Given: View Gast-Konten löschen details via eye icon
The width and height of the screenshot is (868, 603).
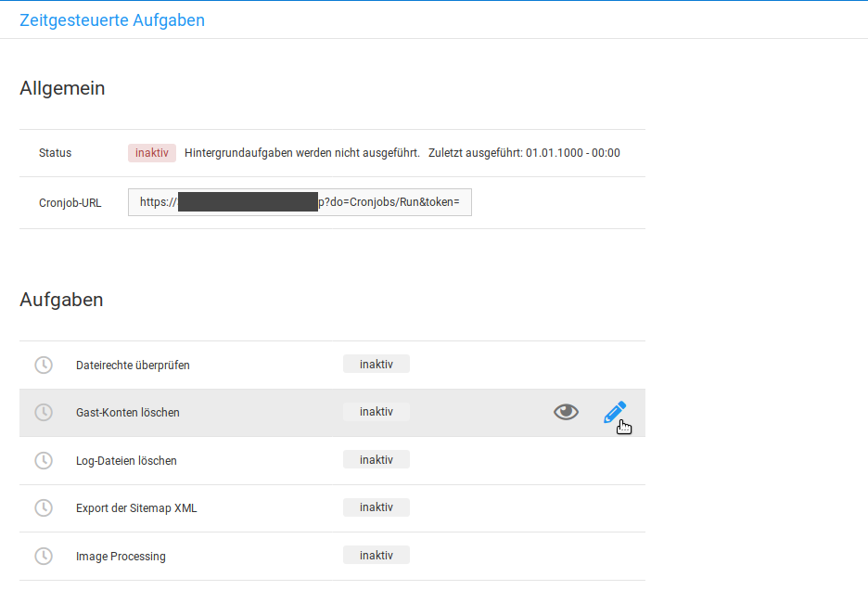Looking at the screenshot, I should (566, 412).
